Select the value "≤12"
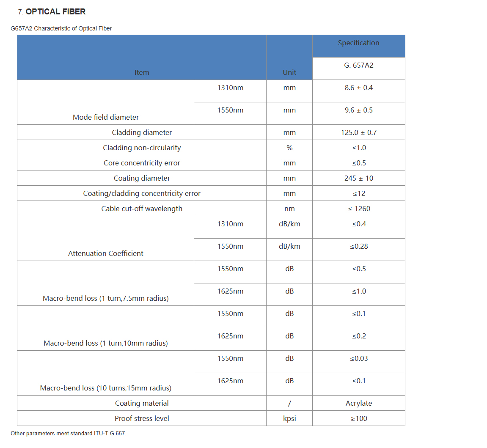The image size is (487, 448). pos(359,193)
